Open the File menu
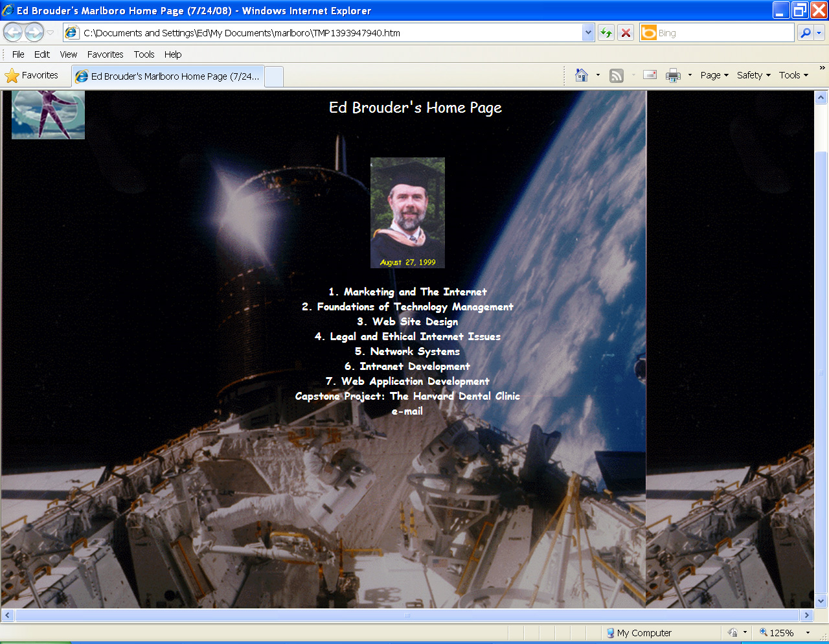The height and width of the screenshot is (644, 829). coord(18,54)
